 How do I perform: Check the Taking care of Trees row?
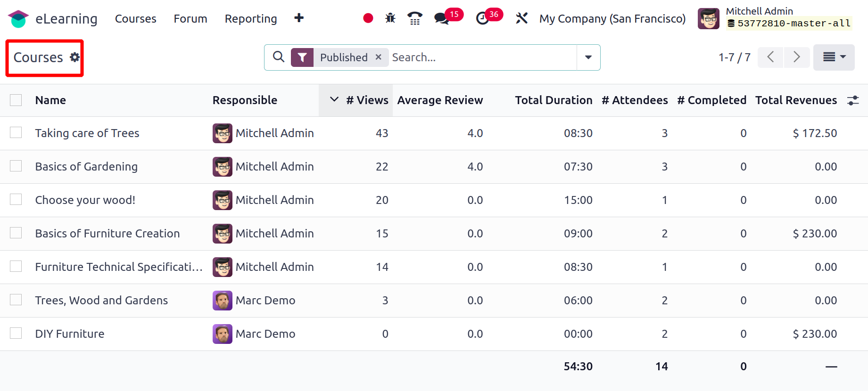16,133
